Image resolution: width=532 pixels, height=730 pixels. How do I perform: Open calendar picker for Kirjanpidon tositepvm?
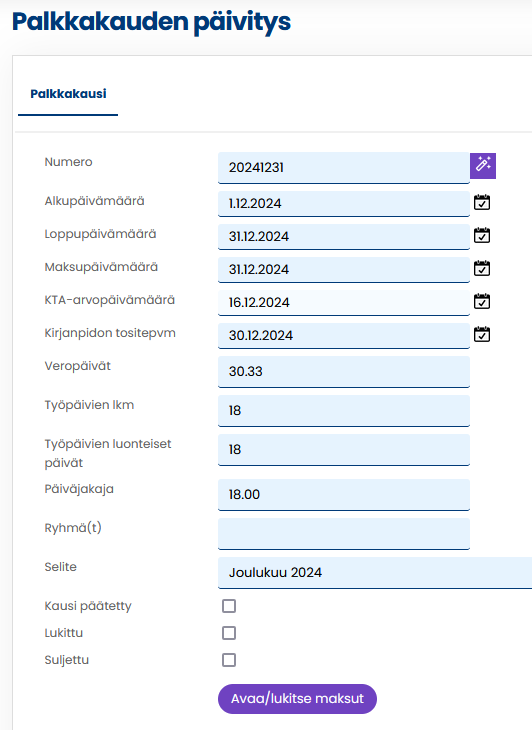tap(482, 335)
